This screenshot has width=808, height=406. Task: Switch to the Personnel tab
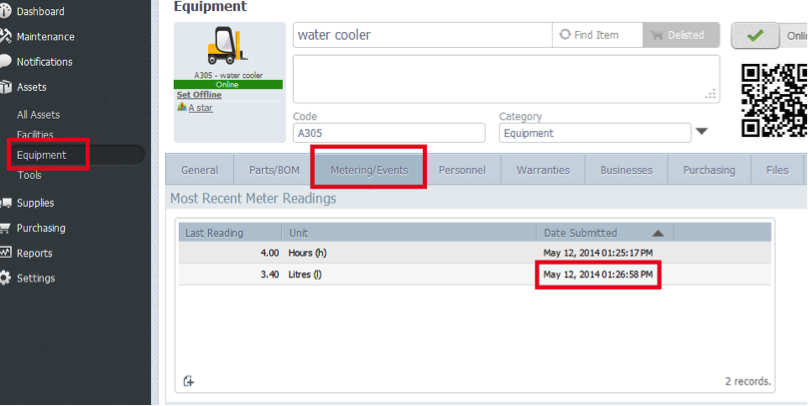462,170
